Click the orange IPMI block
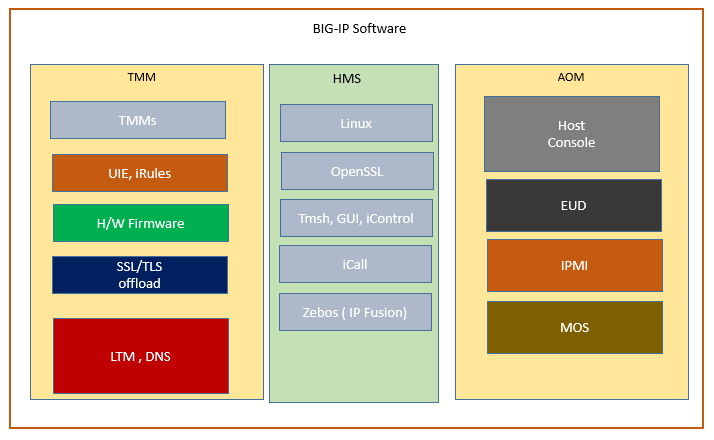The width and height of the screenshot is (714, 440). (575, 266)
